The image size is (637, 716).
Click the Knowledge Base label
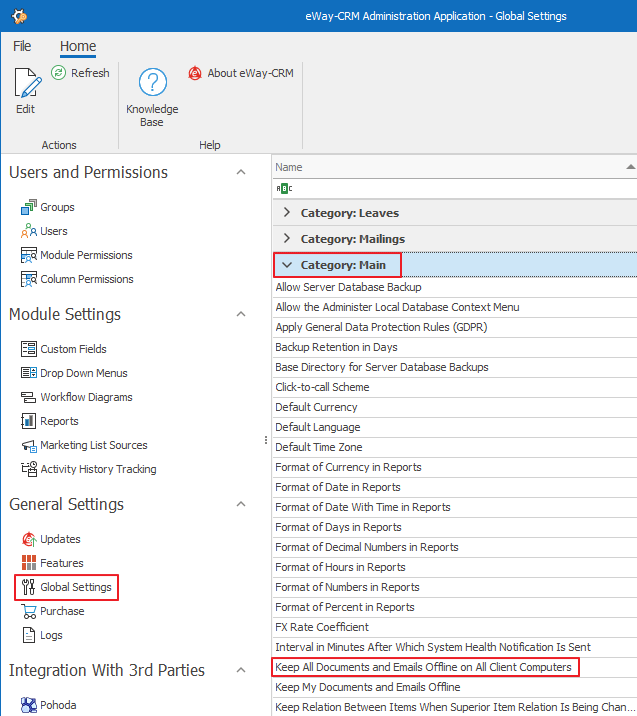[x=152, y=116]
